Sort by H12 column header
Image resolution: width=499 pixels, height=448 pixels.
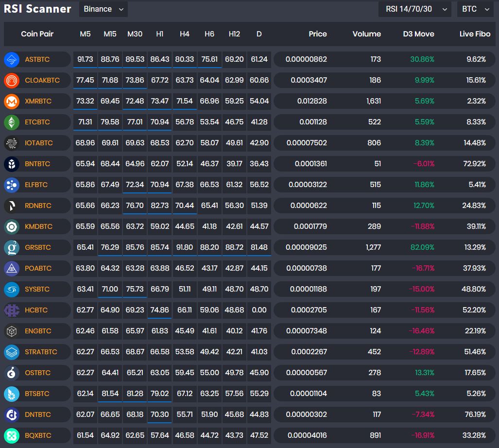pyautogui.click(x=234, y=34)
